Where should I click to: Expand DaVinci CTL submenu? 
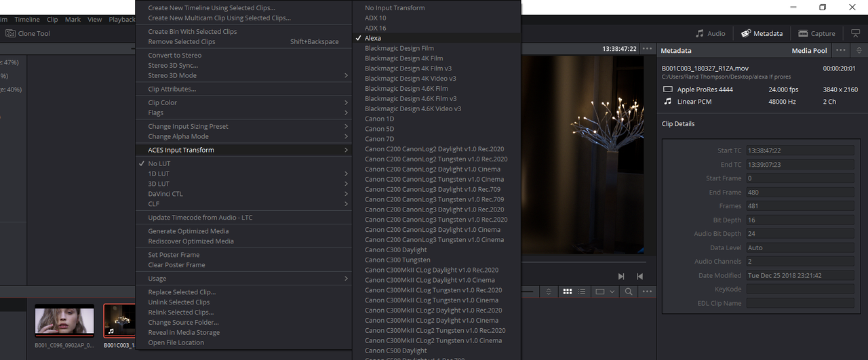(x=244, y=194)
